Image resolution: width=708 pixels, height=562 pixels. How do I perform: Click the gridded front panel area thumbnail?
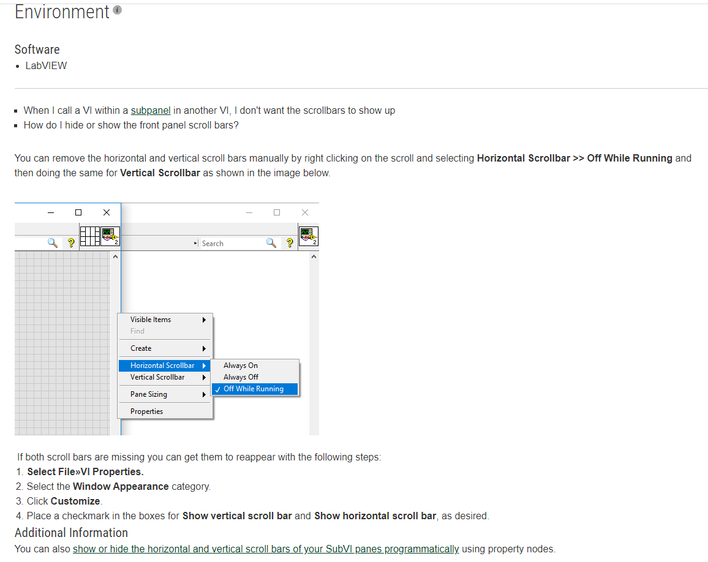click(x=62, y=343)
